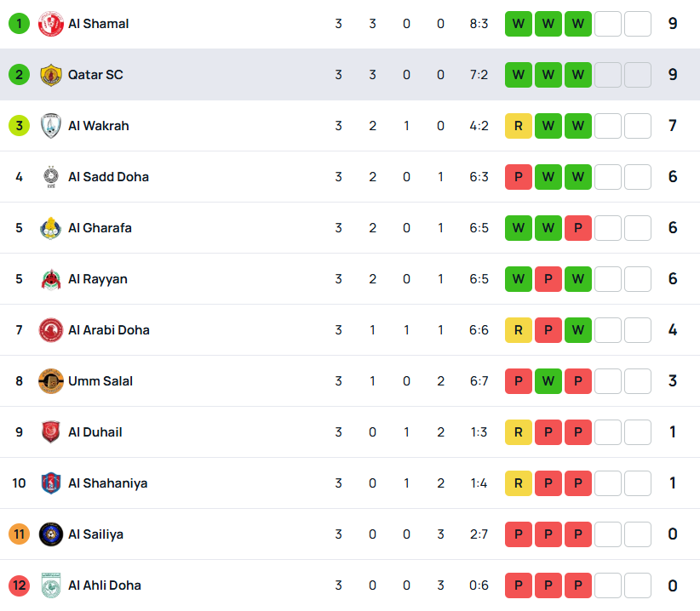Open Al Ahli Doha team link
The width and height of the screenshot is (700, 611).
coord(105,585)
